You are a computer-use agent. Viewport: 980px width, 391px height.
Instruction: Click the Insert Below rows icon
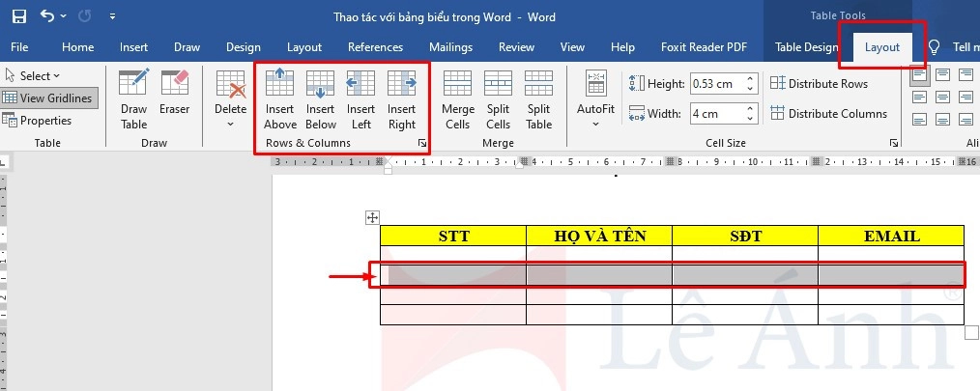tap(321, 99)
